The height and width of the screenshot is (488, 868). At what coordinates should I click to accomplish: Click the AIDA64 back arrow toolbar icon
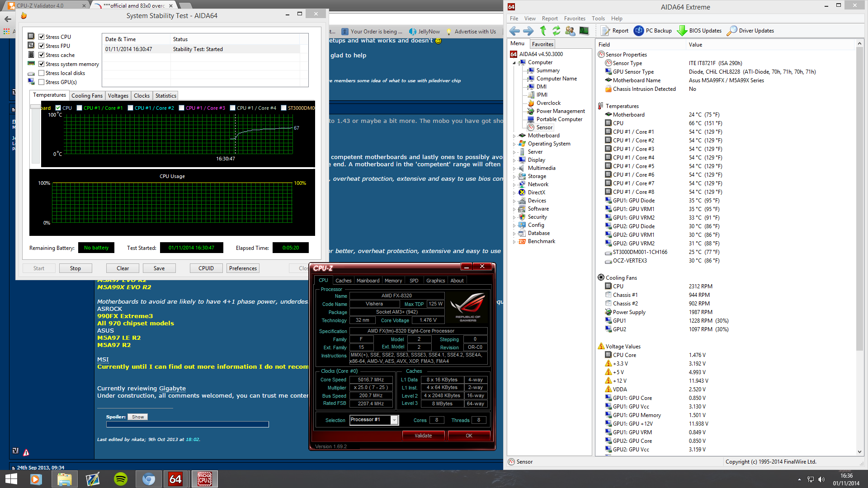tap(514, 31)
